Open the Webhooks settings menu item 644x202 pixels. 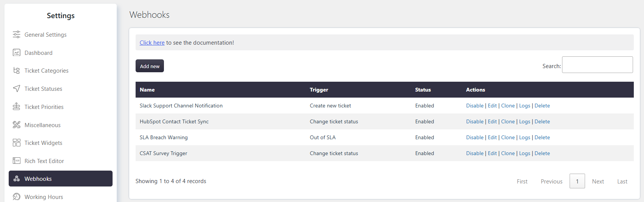(60, 179)
